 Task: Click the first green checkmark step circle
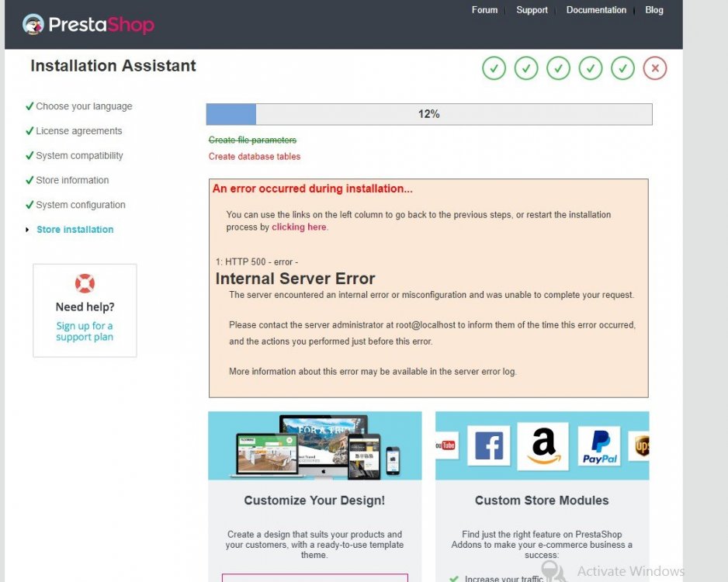[x=494, y=68]
